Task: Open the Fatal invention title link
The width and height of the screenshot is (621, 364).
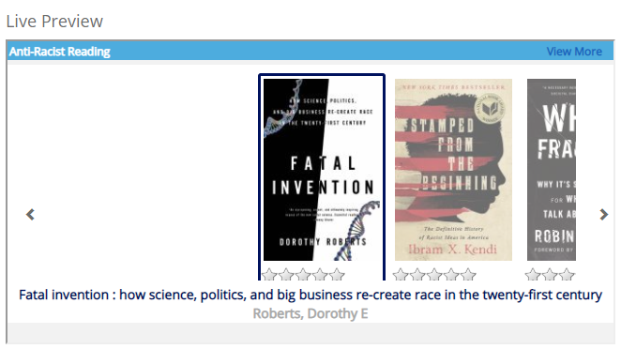Action: 310,295
